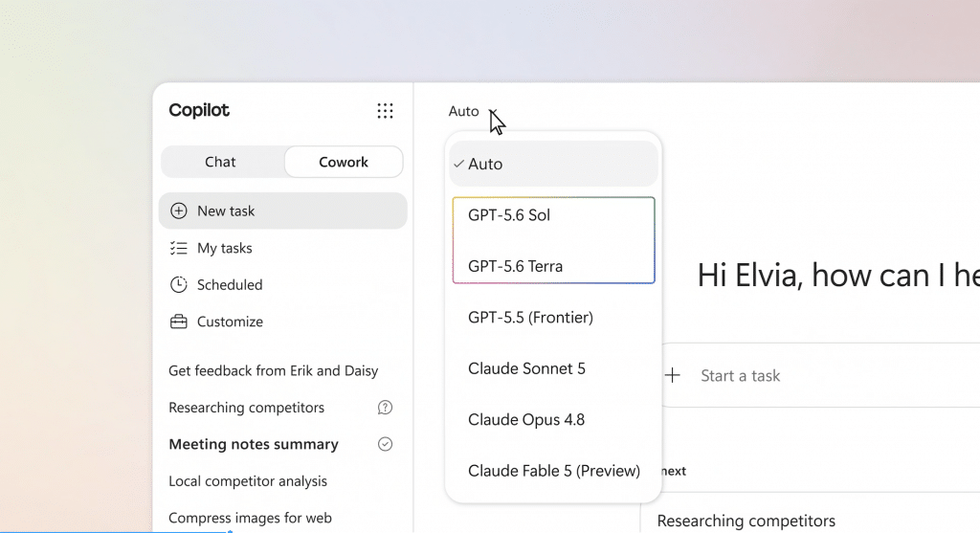980x533 pixels.
Task: Open Meeting notes summary task
Action: (x=253, y=444)
